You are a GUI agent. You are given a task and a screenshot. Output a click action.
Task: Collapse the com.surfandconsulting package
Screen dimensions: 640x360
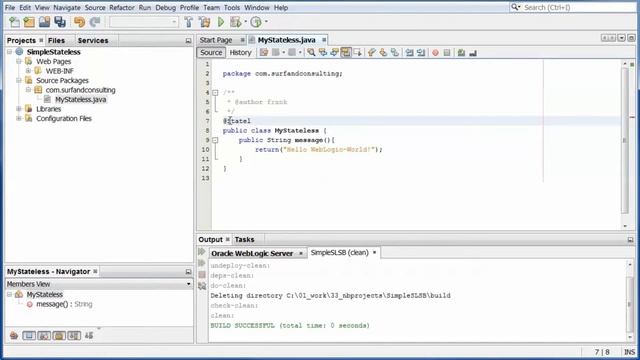click(28, 90)
